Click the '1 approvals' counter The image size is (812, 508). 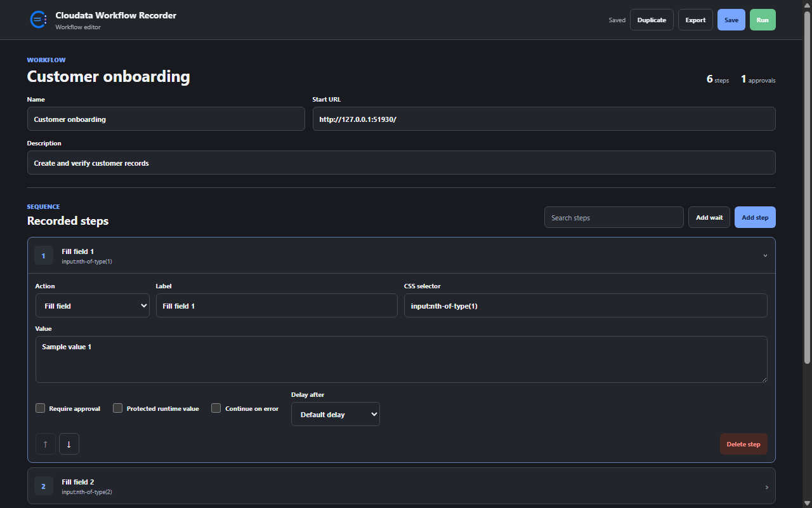[758, 79]
